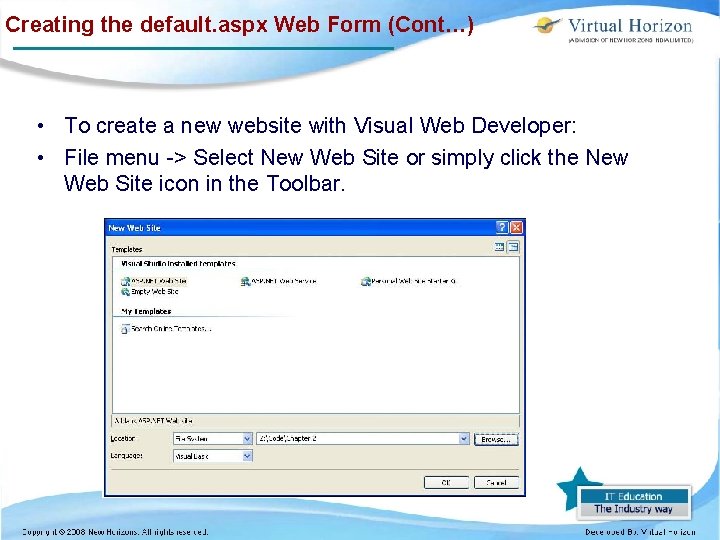Click the Language label
The image size is (720, 540).
[126, 456]
